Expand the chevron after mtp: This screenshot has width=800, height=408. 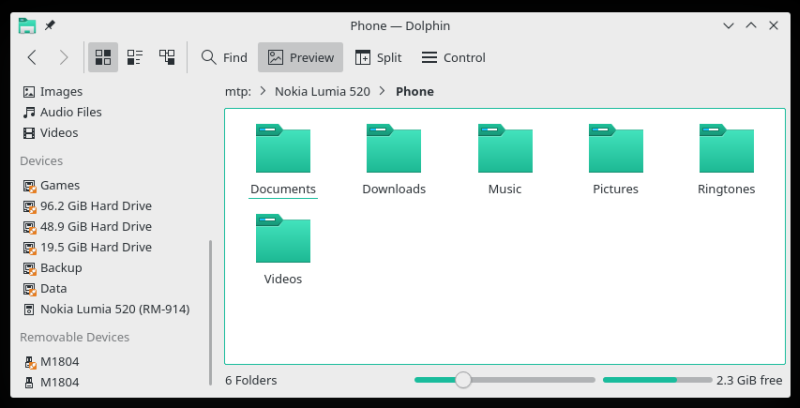(263, 91)
